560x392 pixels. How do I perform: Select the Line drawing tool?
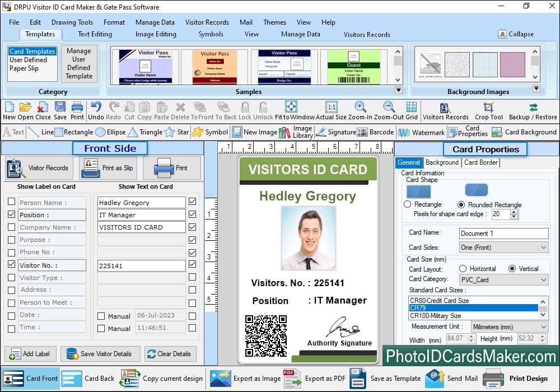click(41, 132)
